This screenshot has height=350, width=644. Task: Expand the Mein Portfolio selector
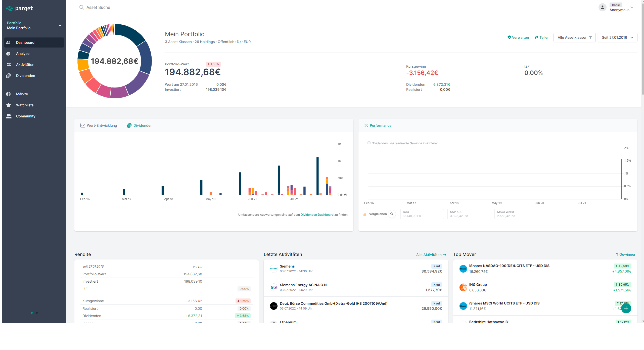tap(60, 25)
